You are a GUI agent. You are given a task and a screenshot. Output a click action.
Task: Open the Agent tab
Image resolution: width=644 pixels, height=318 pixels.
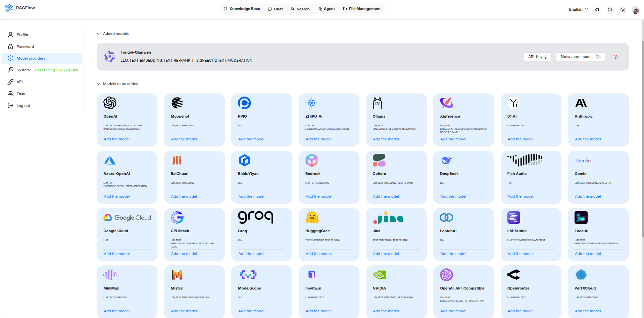point(326,9)
